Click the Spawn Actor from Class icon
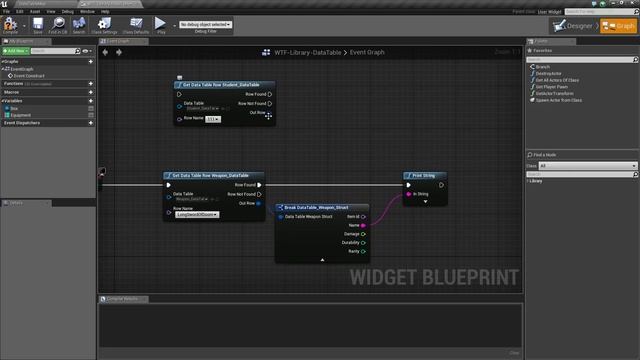Viewport: 640px width, 360px height. (x=532, y=100)
